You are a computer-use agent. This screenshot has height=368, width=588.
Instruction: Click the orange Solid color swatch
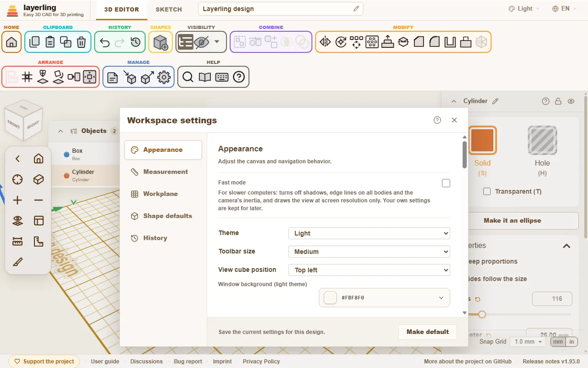point(482,140)
